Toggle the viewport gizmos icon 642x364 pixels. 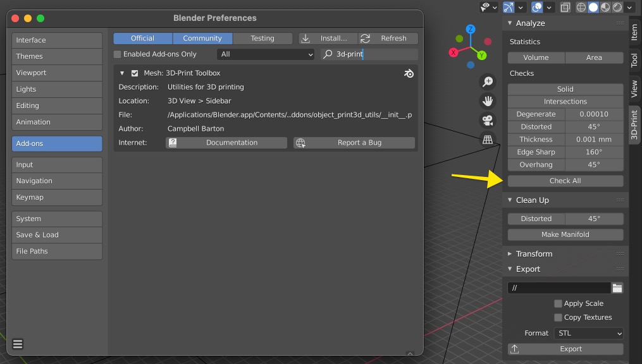click(509, 7)
